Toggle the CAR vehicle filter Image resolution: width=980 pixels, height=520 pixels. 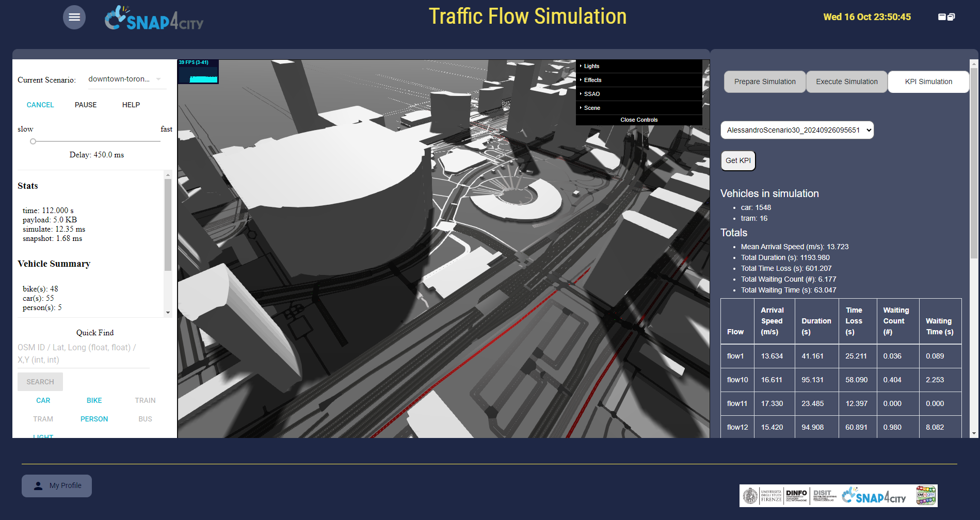point(43,400)
